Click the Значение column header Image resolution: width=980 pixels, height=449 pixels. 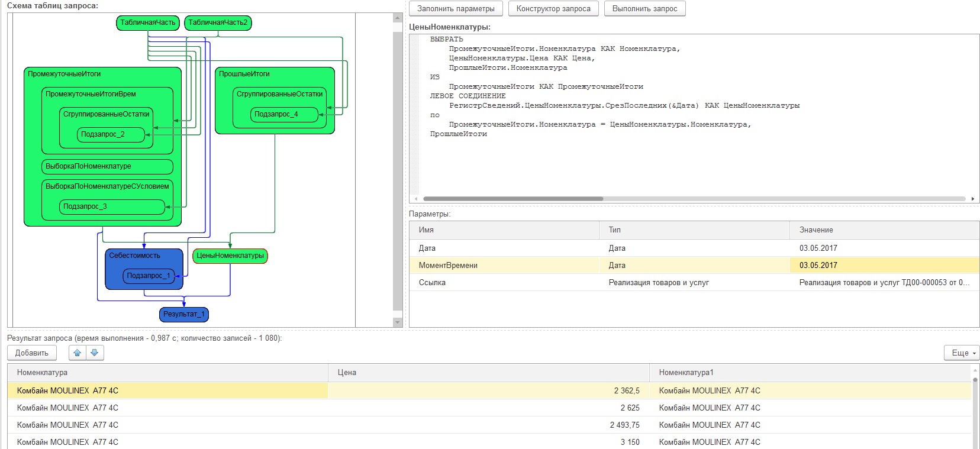coord(885,230)
